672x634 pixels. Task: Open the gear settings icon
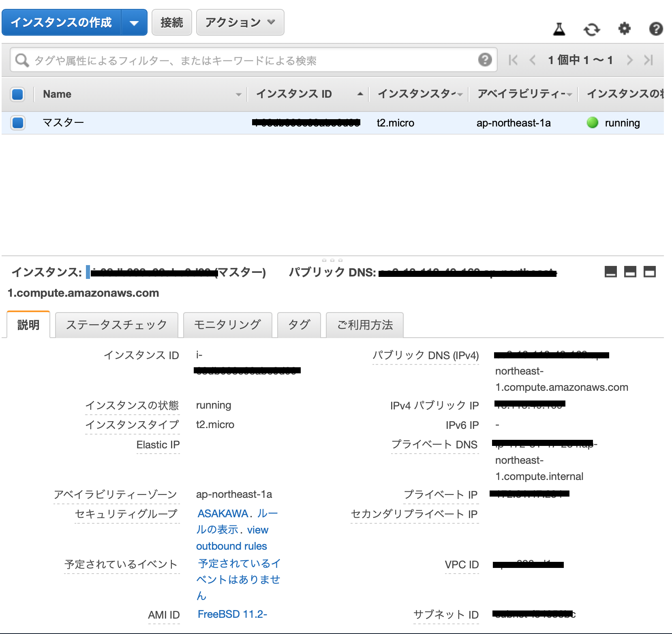[x=624, y=29]
